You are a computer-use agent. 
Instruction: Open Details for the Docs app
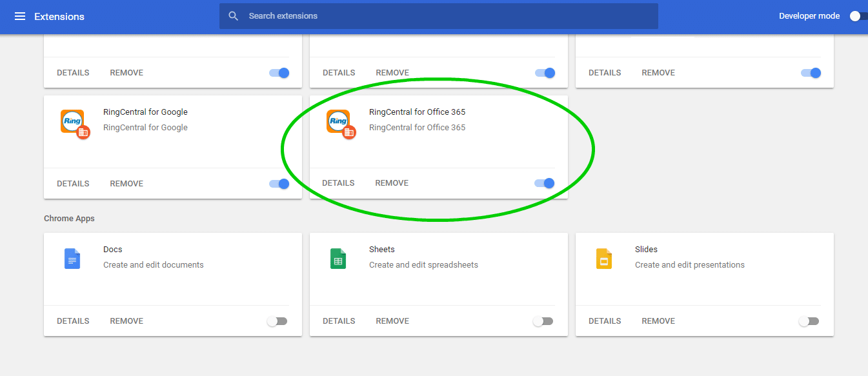pyautogui.click(x=73, y=321)
